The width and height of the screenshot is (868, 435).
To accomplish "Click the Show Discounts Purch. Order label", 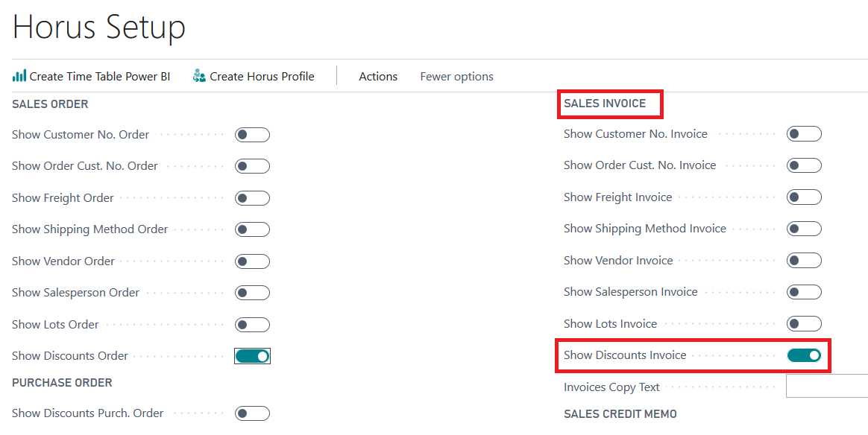I will coord(87,413).
